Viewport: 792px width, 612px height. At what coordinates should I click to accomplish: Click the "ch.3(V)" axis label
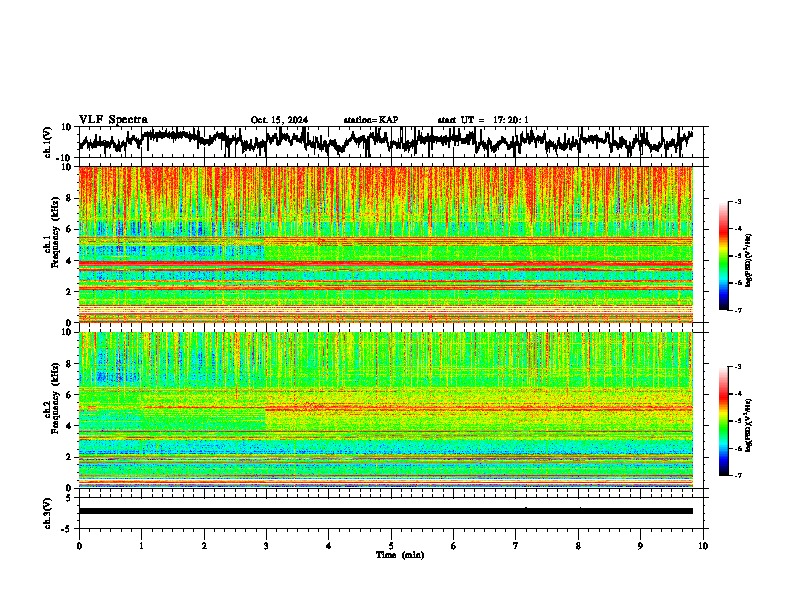click(x=48, y=513)
